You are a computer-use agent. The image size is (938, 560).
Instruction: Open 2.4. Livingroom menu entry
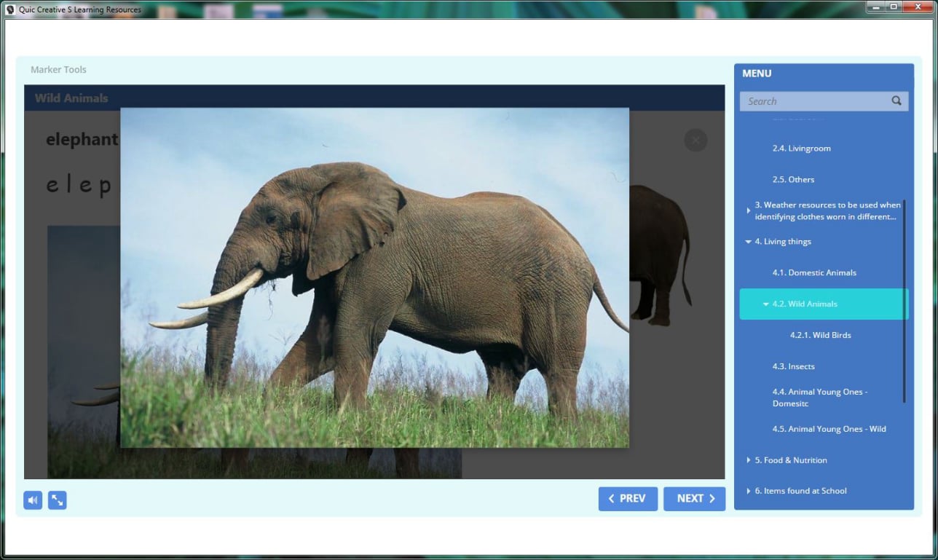click(801, 149)
